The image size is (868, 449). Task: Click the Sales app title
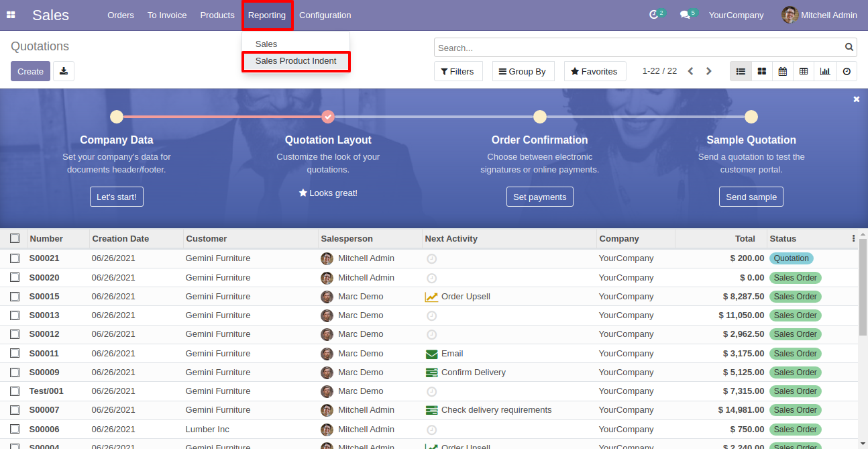(x=50, y=15)
